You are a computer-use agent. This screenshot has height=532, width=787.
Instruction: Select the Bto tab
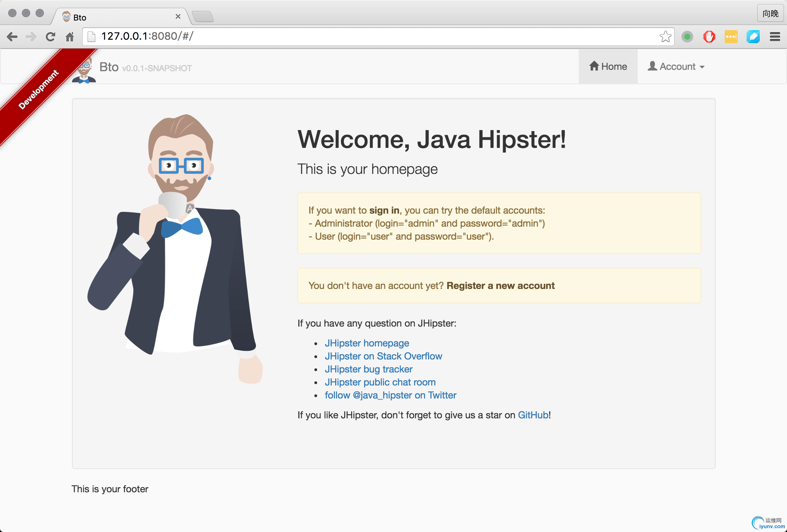pos(122,17)
